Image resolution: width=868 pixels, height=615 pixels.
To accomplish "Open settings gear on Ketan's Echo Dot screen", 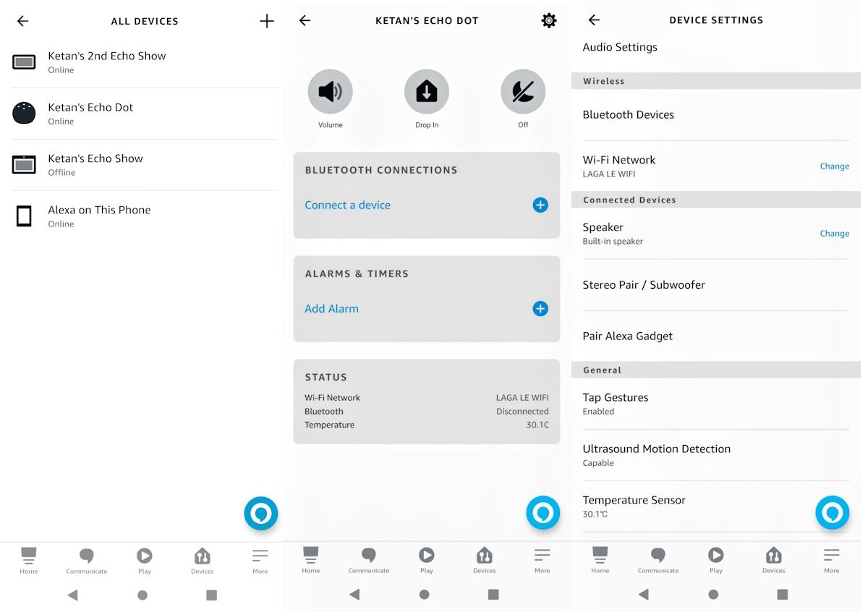I will click(549, 20).
